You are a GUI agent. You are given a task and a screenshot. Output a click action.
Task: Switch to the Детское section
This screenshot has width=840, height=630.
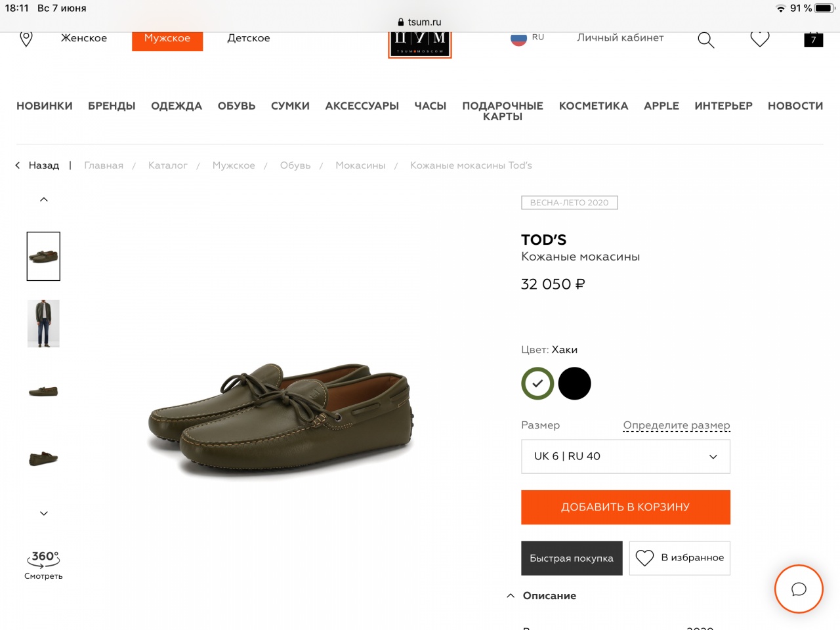(x=249, y=38)
